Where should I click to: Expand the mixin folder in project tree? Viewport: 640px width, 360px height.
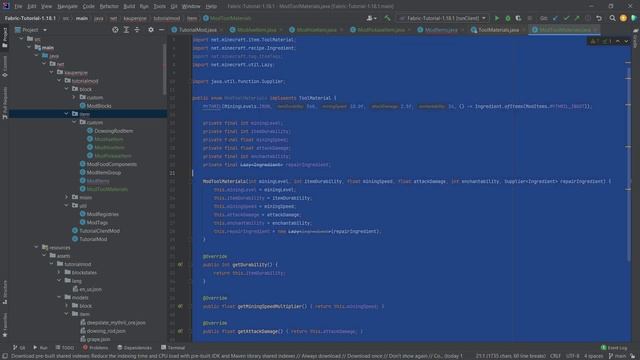click(67, 197)
